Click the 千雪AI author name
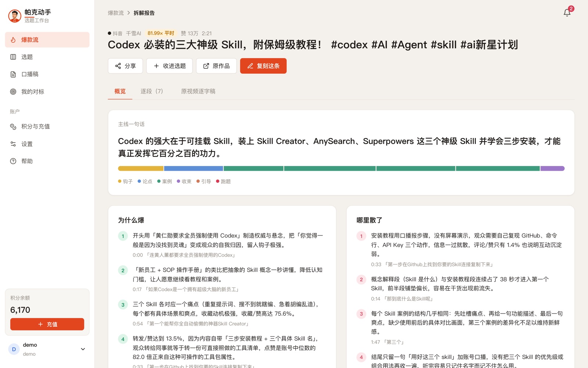 click(x=133, y=33)
